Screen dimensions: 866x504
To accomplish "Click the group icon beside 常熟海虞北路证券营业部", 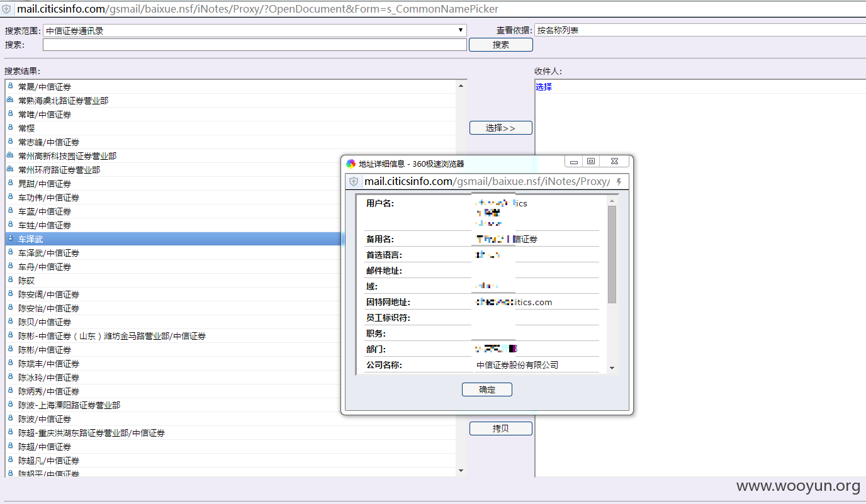I will pyautogui.click(x=10, y=100).
